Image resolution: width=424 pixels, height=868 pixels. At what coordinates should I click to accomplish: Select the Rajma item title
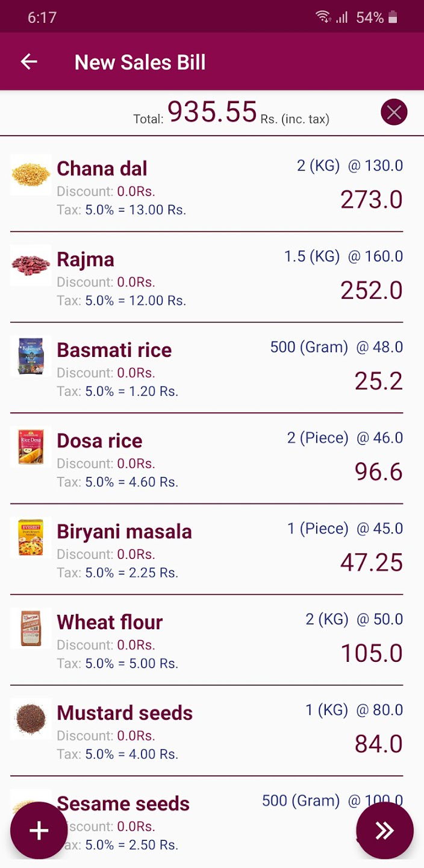click(x=86, y=260)
